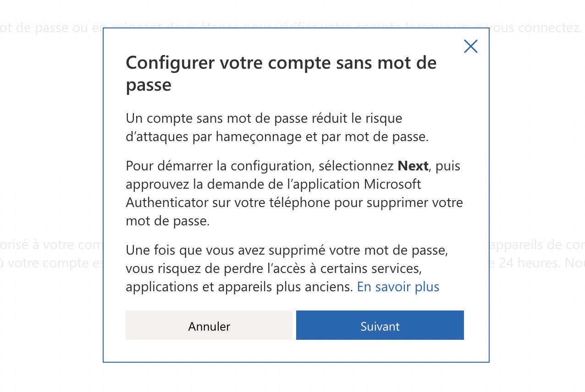Click the word 'hameçonnage' in the dialog

click(253, 137)
